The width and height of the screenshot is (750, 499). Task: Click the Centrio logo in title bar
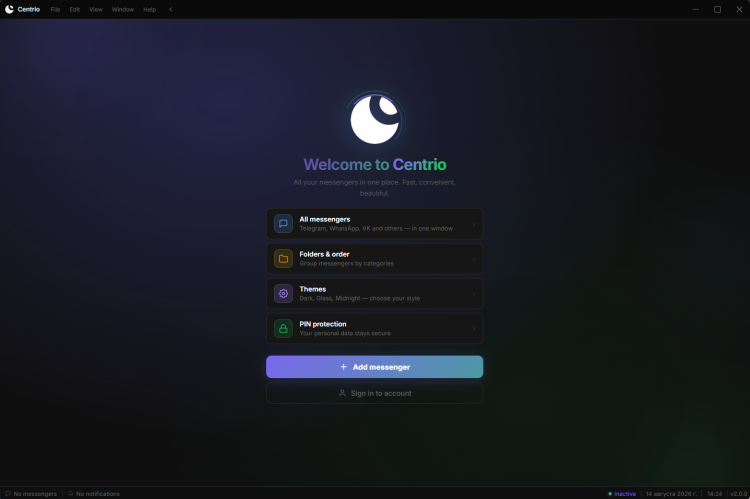pyautogui.click(x=9, y=9)
